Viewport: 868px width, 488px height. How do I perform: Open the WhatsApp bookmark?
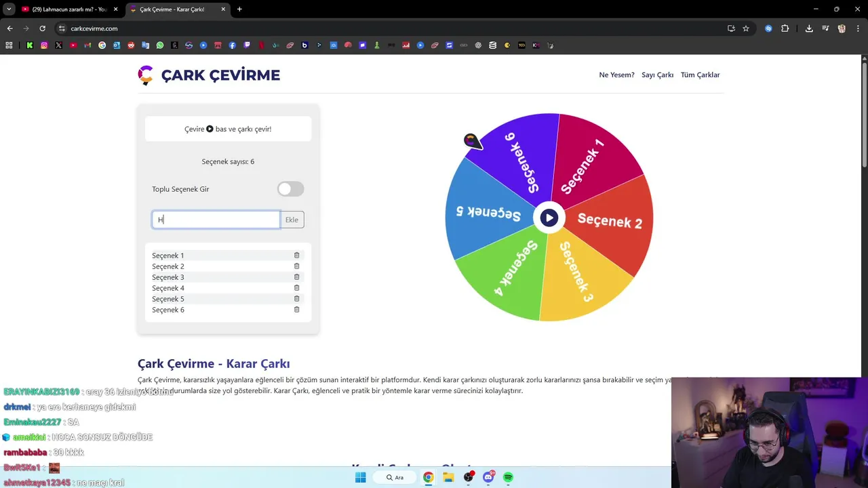(x=160, y=45)
